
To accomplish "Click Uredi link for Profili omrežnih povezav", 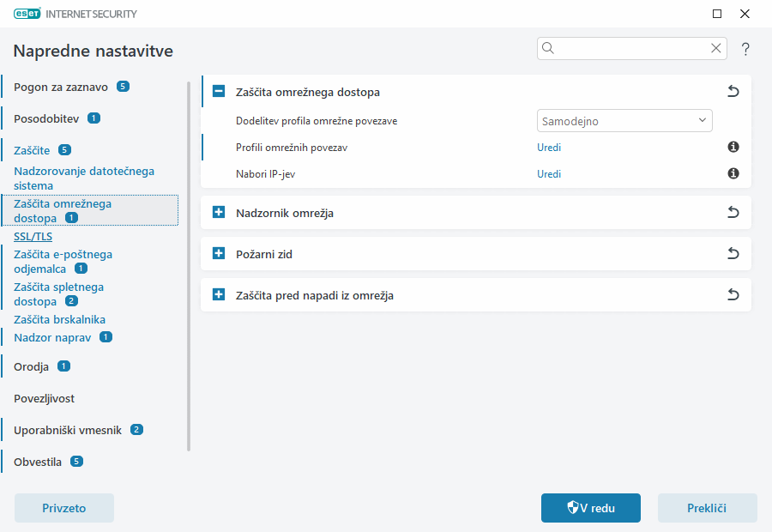I will pos(549,147).
